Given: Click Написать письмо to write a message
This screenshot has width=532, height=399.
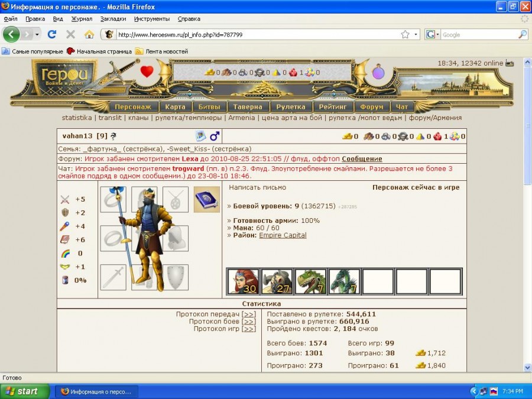Looking at the screenshot, I should [x=258, y=187].
